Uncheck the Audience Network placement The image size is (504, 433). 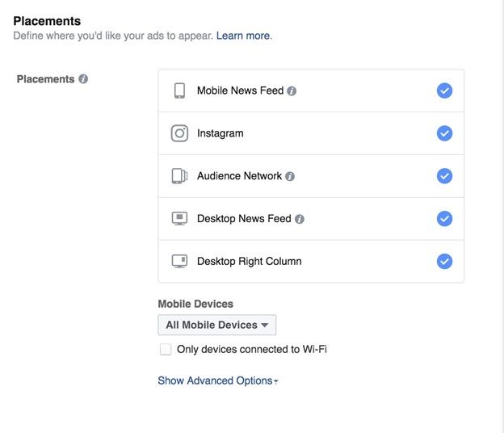point(444,176)
